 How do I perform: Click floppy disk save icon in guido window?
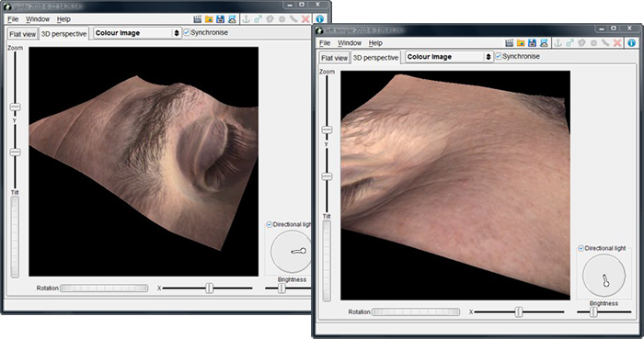221,19
